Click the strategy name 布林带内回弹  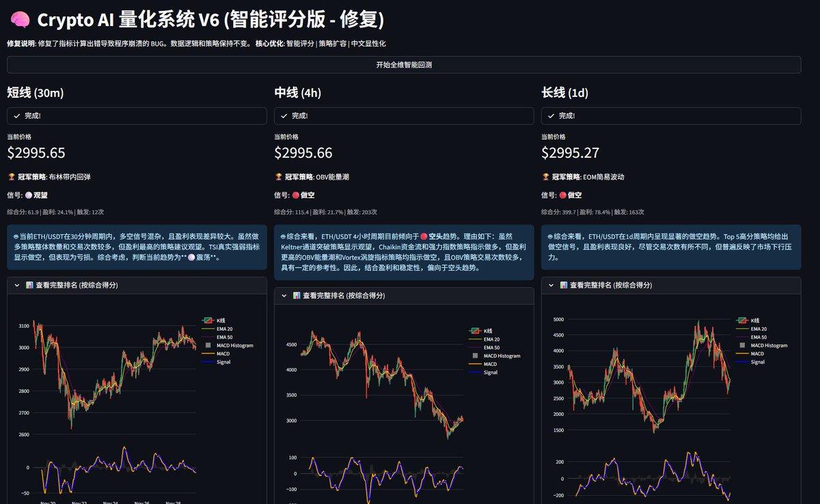tap(70, 177)
